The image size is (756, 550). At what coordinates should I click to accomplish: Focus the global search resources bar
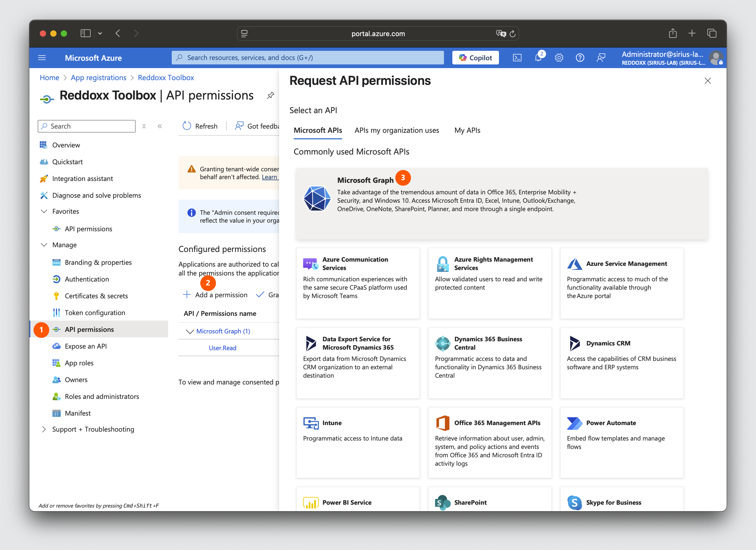pos(308,58)
